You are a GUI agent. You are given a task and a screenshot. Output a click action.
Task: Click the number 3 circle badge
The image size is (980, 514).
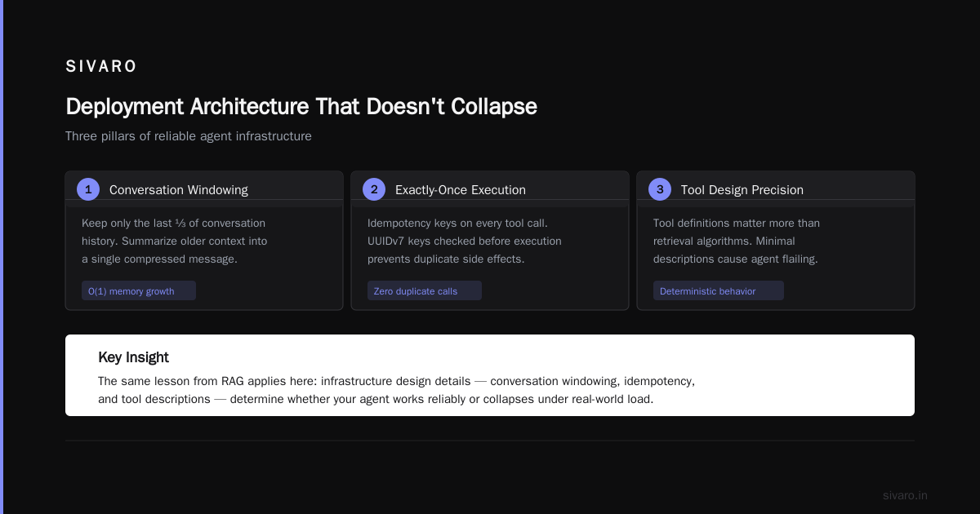(660, 189)
